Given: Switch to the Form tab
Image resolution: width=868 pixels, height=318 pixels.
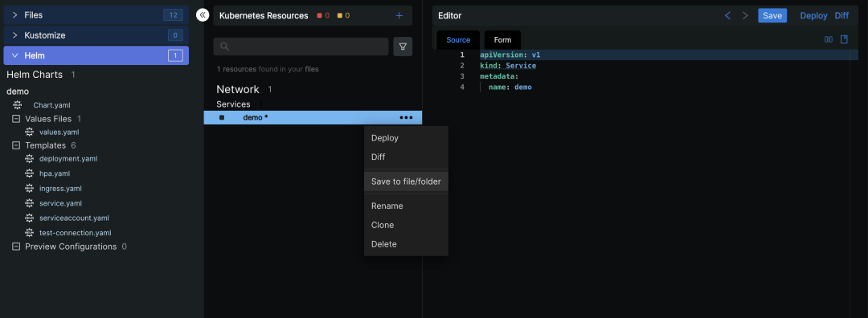Looking at the screenshot, I should [502, 40].
